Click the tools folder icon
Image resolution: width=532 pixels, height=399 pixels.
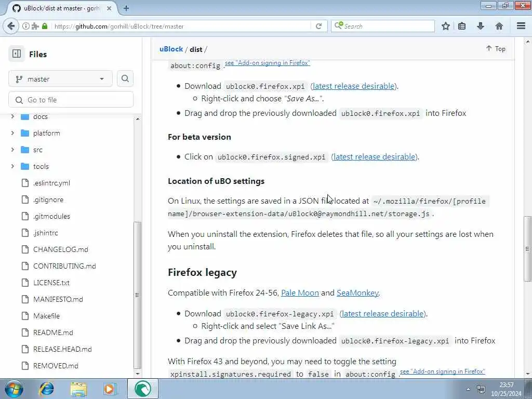[x=25, y=166]
